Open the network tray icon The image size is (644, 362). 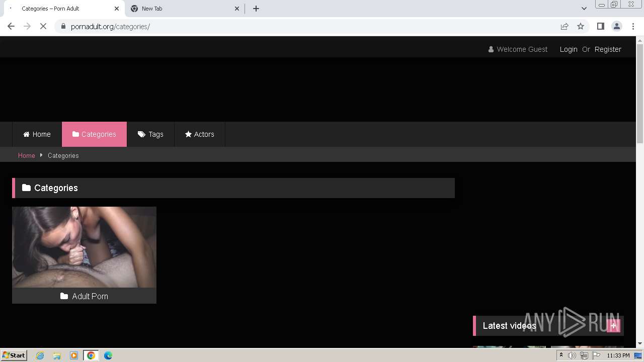584,355
